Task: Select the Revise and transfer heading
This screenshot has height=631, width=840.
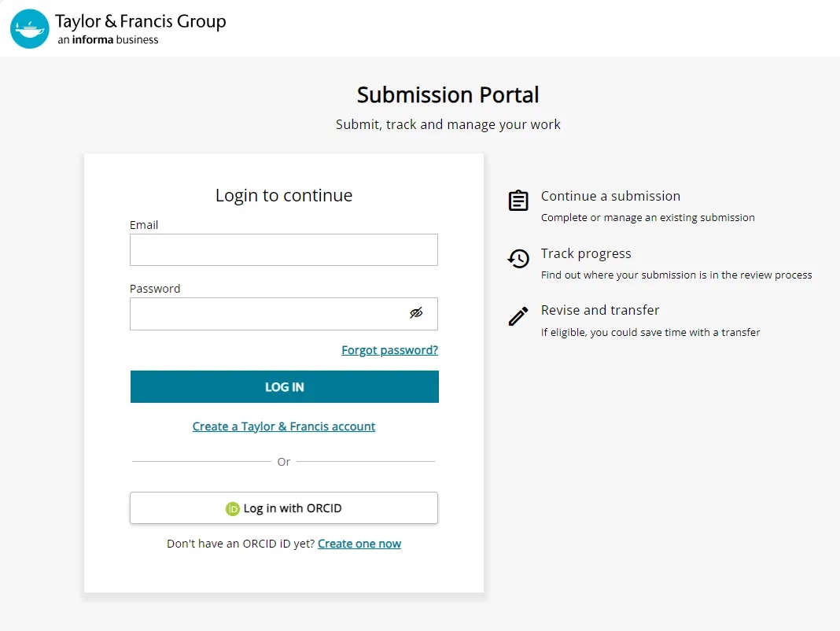Action: [x=600, y=310]
